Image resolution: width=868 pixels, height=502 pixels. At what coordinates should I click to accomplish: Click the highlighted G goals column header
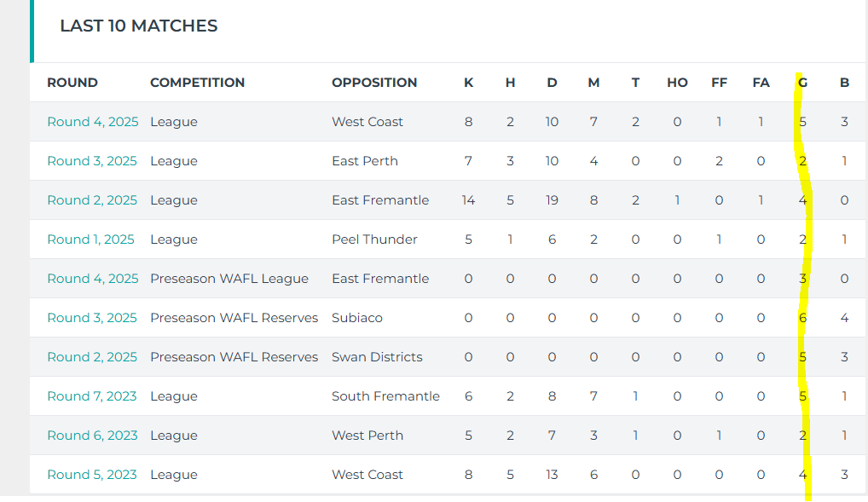(x=802, y=83)
